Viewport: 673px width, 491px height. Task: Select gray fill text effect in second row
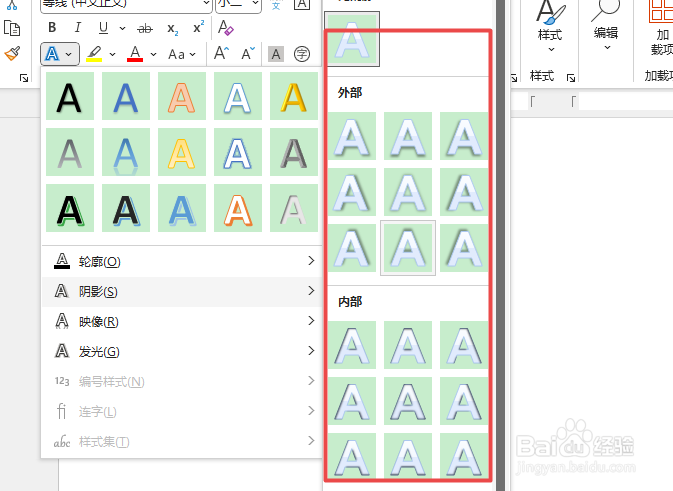click(70, 152)
